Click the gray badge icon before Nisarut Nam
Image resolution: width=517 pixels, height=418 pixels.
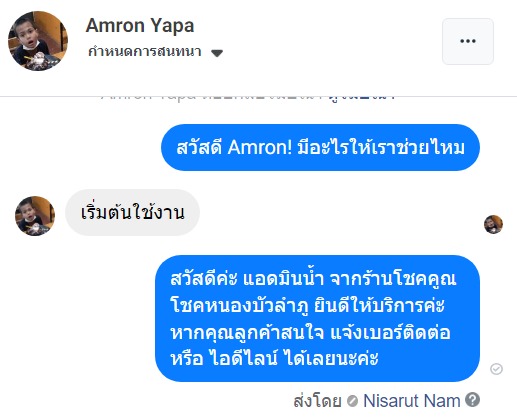[352, 401]
